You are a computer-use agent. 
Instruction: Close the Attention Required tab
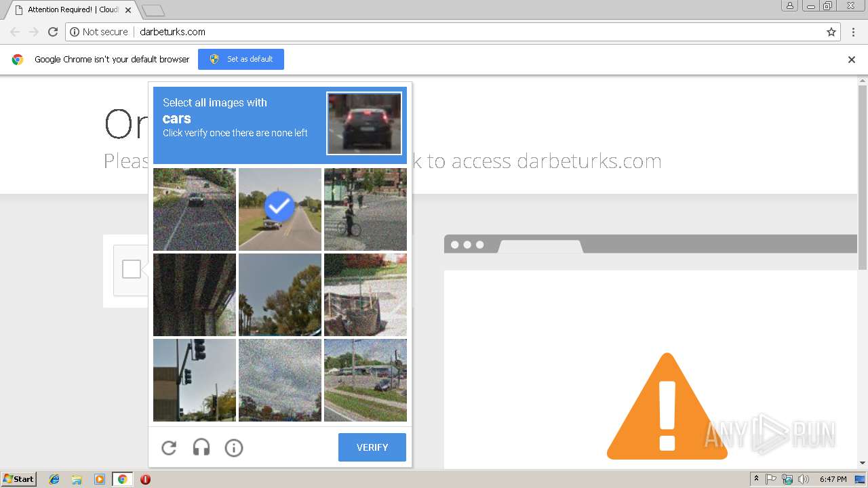tap(128, 10)
